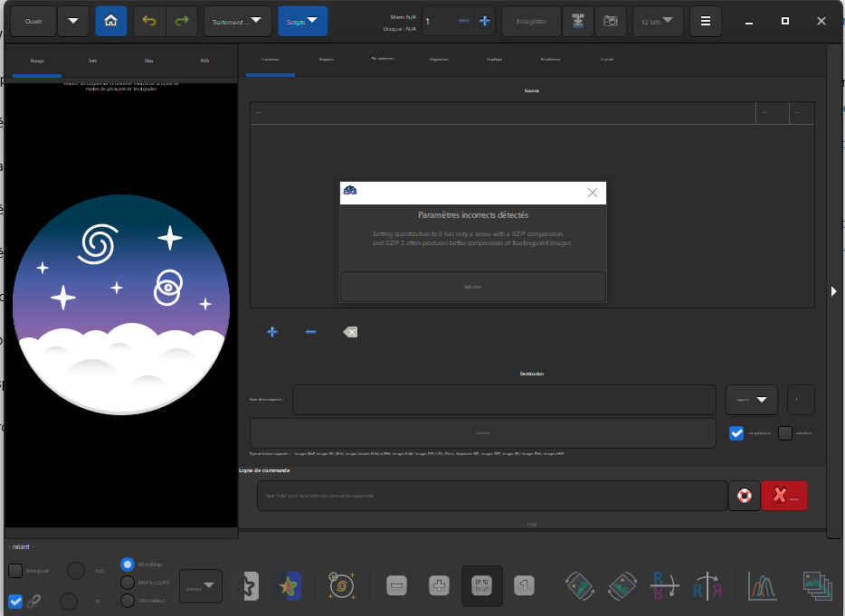Open the 32 bits dropdown
This screenshot has height=616, width=845.
tap(658, 21)
